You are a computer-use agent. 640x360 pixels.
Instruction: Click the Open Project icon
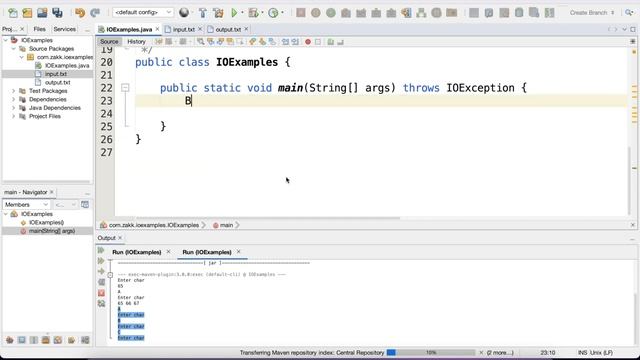coord(42,13)
